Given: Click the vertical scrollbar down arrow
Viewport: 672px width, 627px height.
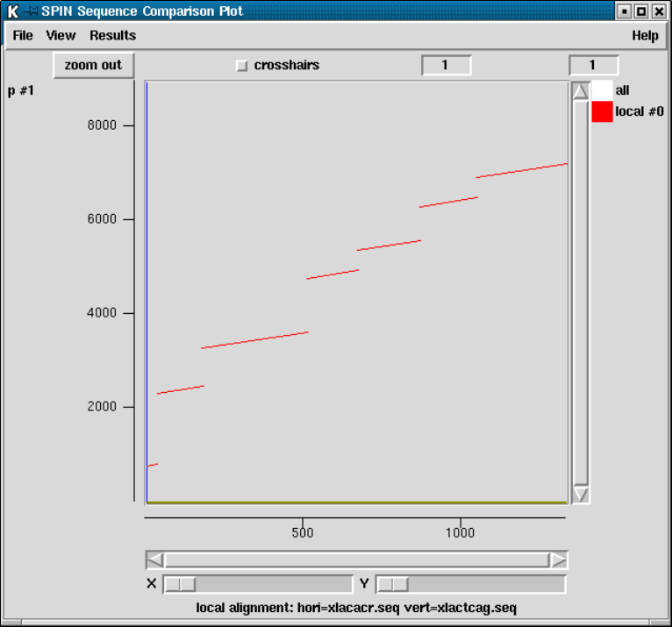Looking at the screenshot, I should point(580,495).
